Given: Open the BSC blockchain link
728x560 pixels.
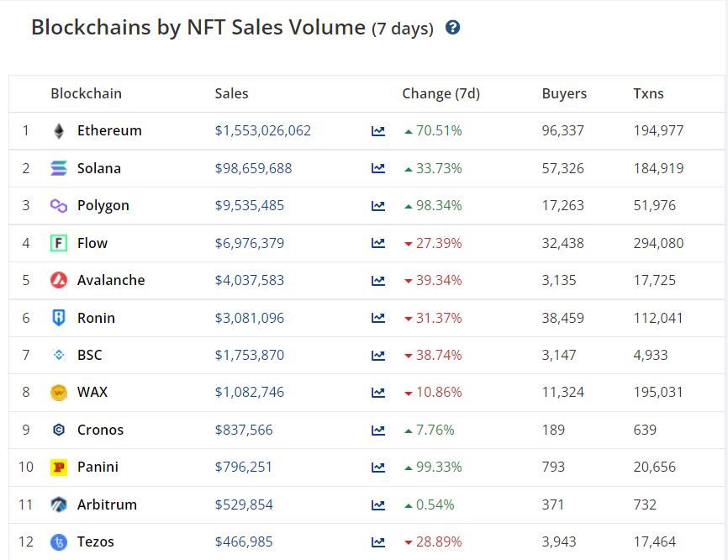Looking at the screenshot, I should click(x=89, y=355).
